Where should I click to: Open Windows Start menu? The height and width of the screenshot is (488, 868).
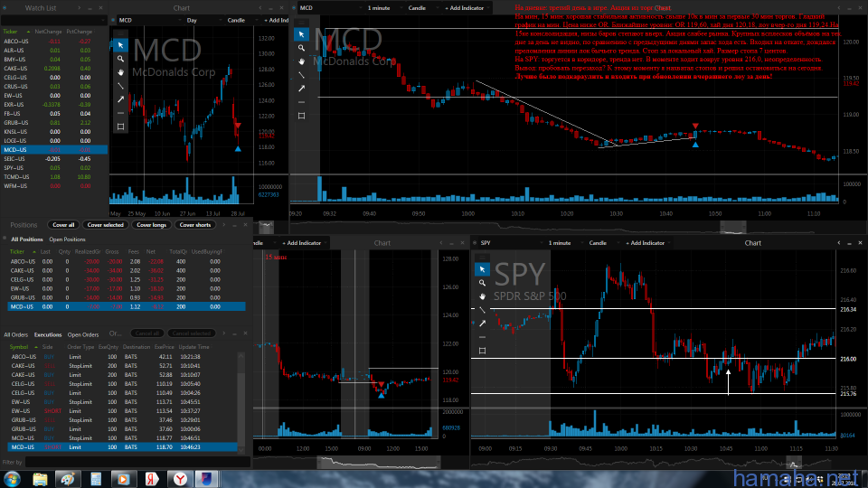[12, 479]
